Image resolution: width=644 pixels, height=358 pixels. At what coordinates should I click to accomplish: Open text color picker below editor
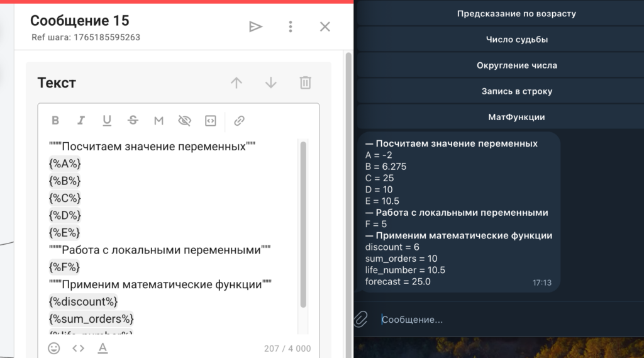[103, 348]
